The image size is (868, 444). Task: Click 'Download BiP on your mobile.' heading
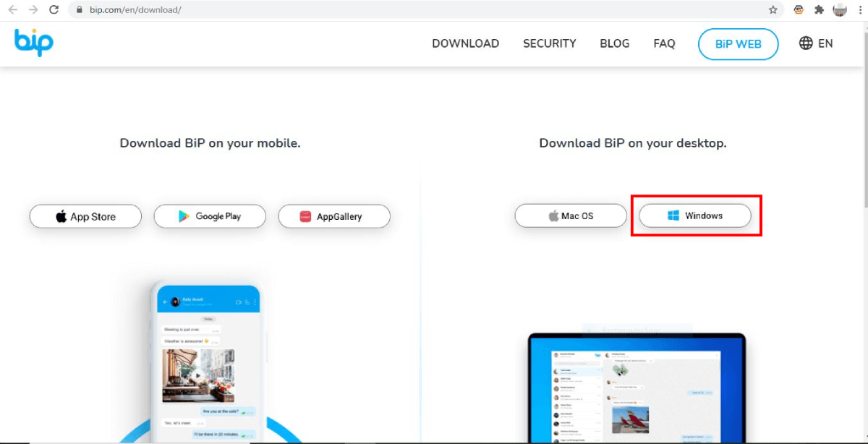(210, 143)
